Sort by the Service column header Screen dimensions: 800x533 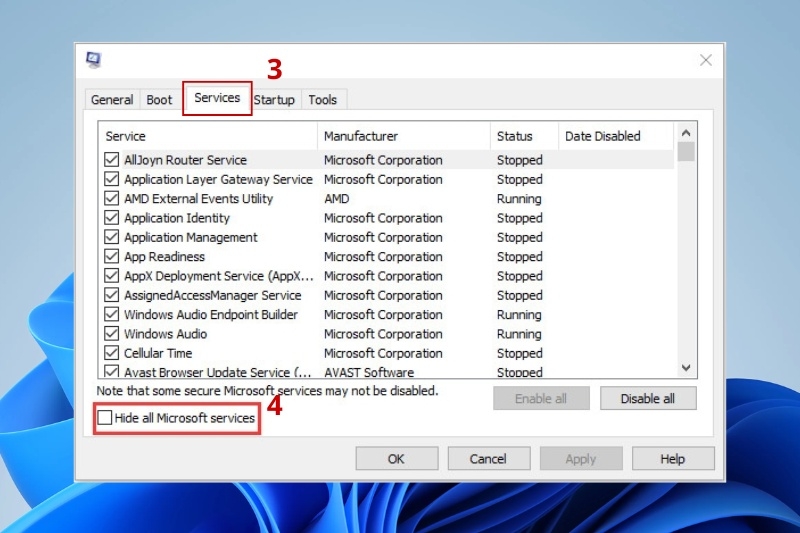point(208,136)
